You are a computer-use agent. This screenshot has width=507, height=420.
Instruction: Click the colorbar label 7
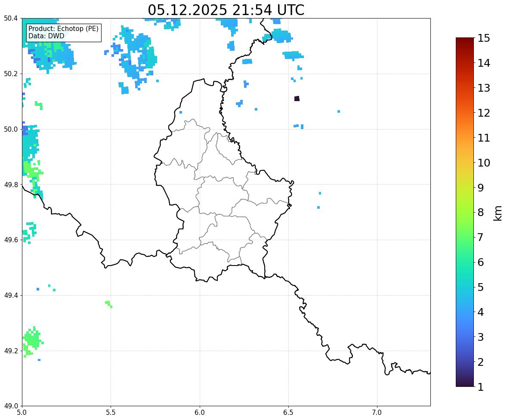pos(481,237)
